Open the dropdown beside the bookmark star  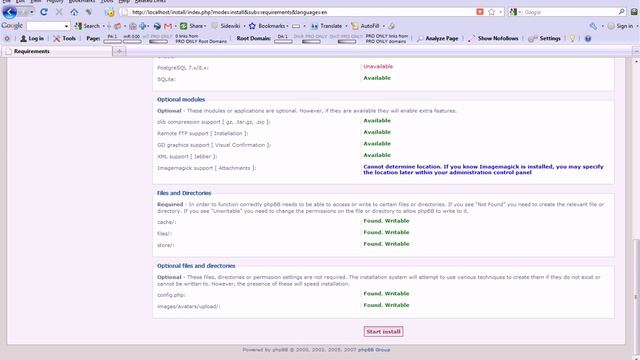click(500, 12)
